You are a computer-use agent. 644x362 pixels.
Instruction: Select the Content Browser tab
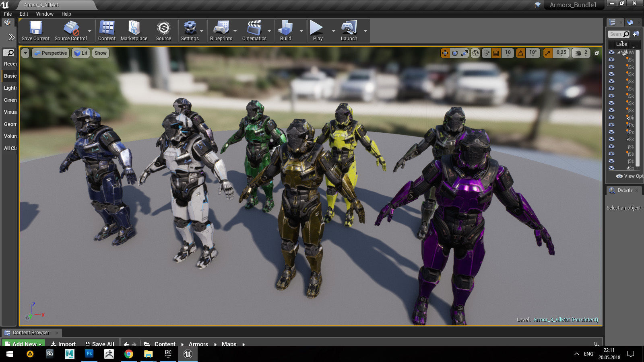click(31, 333)
